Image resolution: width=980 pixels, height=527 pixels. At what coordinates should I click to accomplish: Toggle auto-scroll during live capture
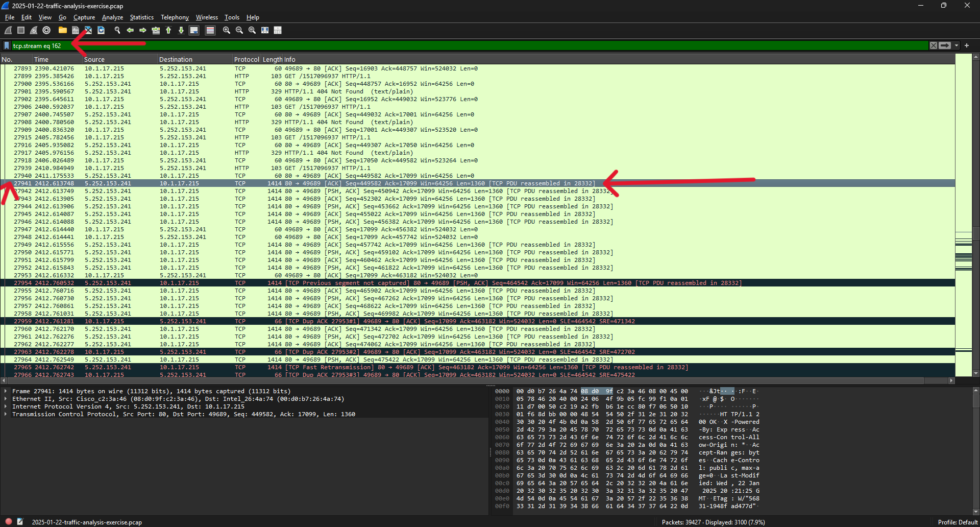(x=194, y=30)
